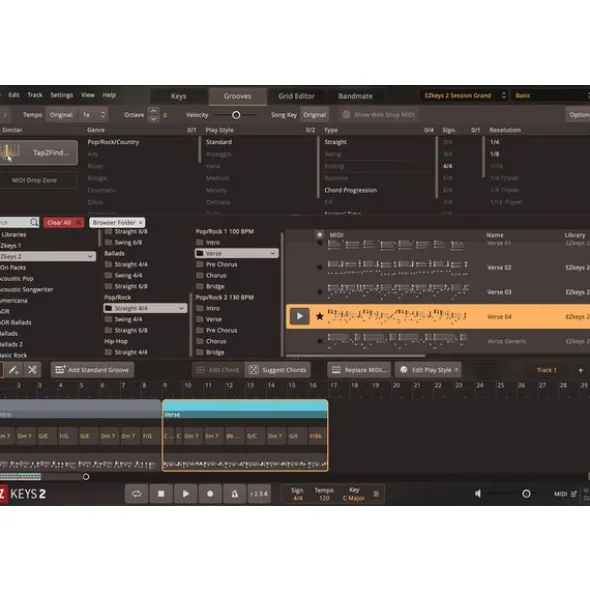Click the master volume slider knob
Viewport: 590px width, 591px height.
coord(526,494)
